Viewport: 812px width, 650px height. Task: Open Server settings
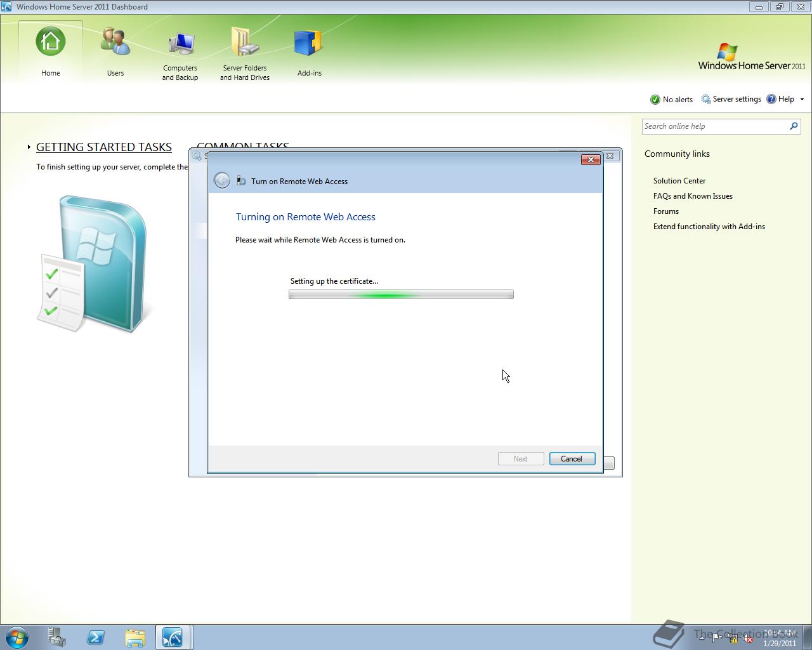(731, 99)
